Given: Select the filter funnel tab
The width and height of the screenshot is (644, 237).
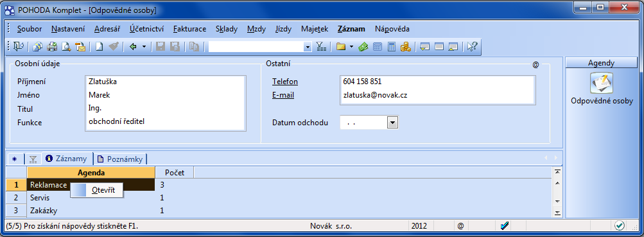Looking at the screenshot, I should [x=33, y=159].
